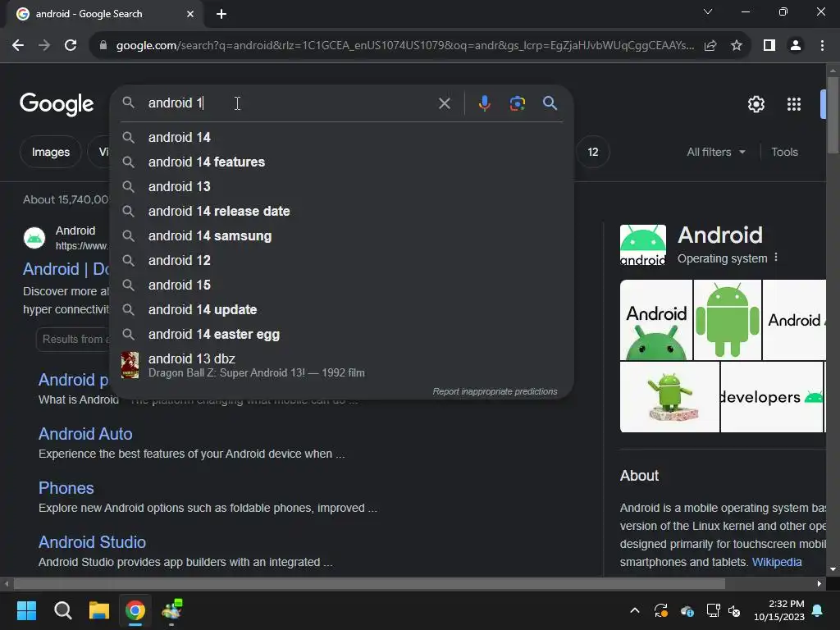Open Chrome side panel

click(x=769, y=46)
